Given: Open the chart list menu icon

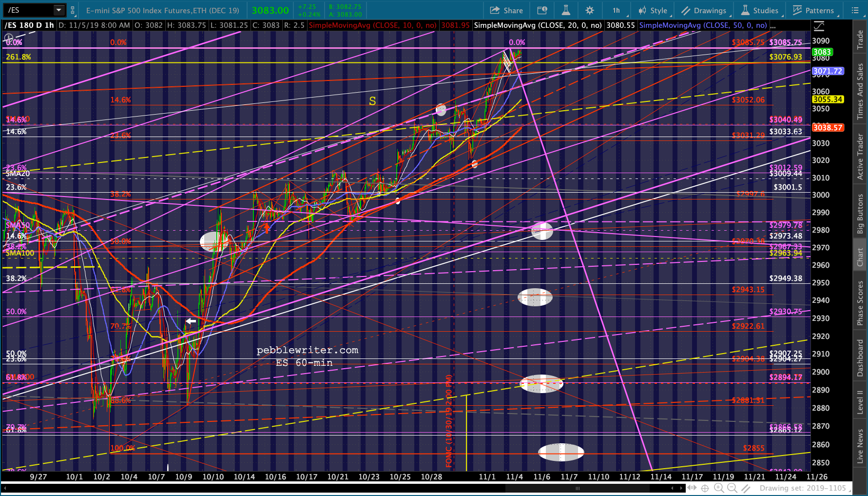Looking at the screenshot, I should coord(855,10).
